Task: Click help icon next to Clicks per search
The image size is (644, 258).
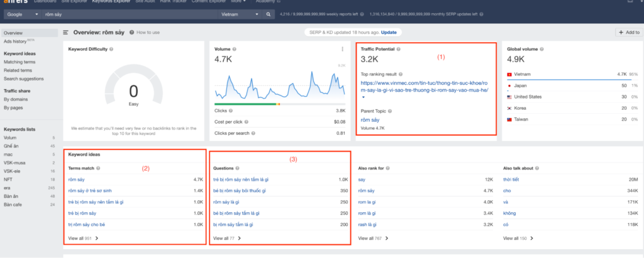Action: coord(253,133)
